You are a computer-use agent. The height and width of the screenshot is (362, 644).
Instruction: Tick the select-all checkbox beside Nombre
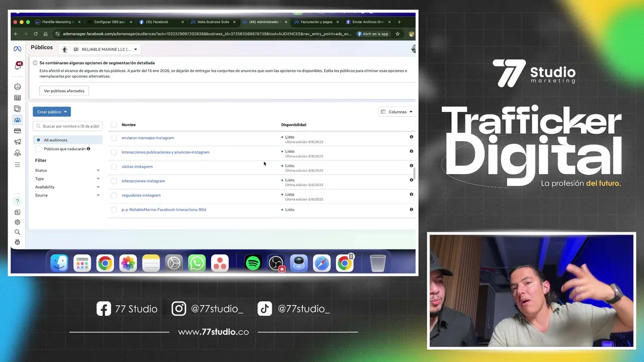click(x=114, y=125)
